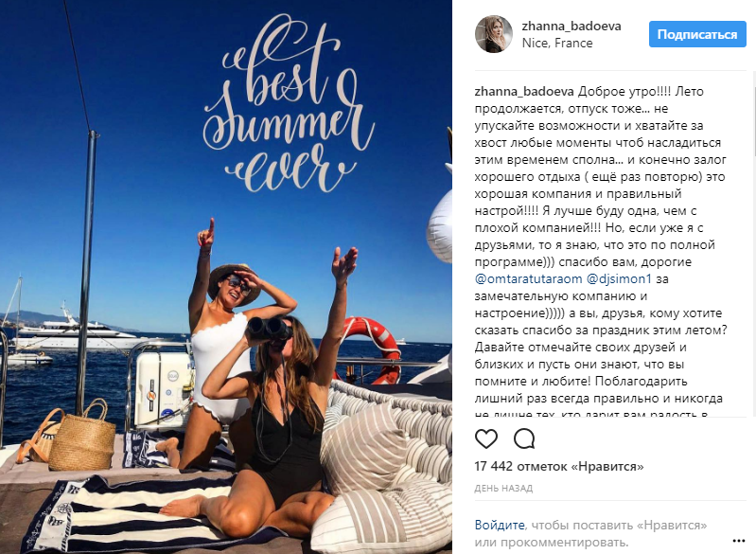This screenshot has height=554, width=756.
Task: Open zhanna_badoeva username in header
Action: 571,27
